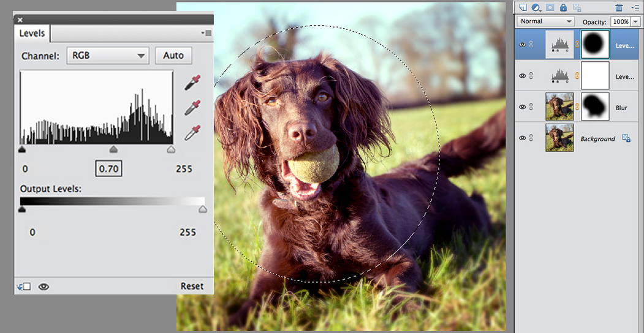Click the histogram in Levels panel
Screen dimensions: 644x333
(x=97, y=107)
